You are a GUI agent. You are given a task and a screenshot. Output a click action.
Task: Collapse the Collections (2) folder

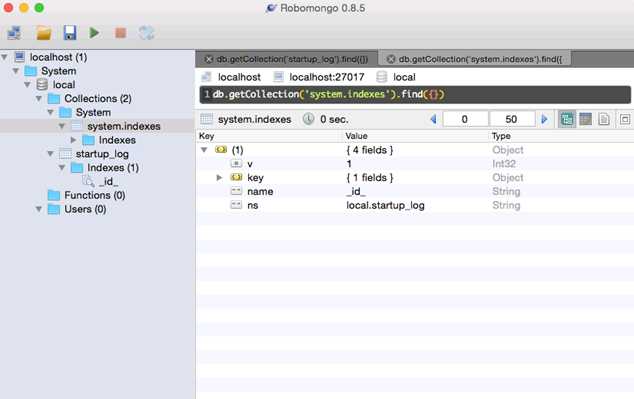39,98
